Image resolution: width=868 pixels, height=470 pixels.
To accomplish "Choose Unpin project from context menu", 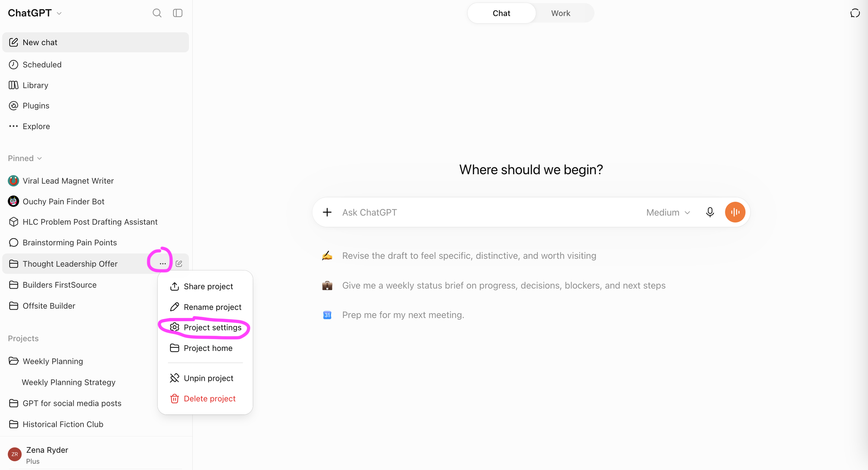I will [x=205, y=378].
